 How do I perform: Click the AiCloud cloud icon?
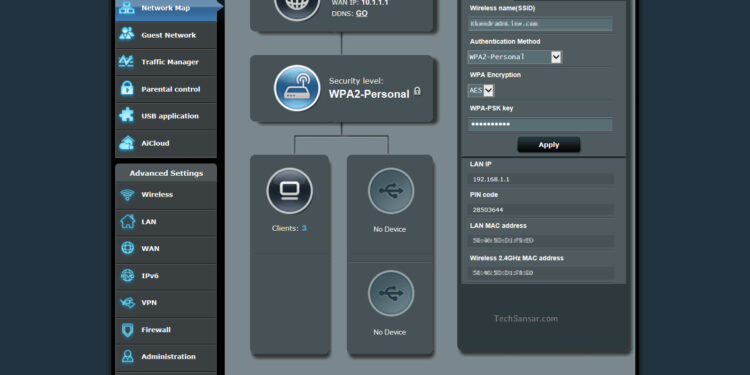127,143
